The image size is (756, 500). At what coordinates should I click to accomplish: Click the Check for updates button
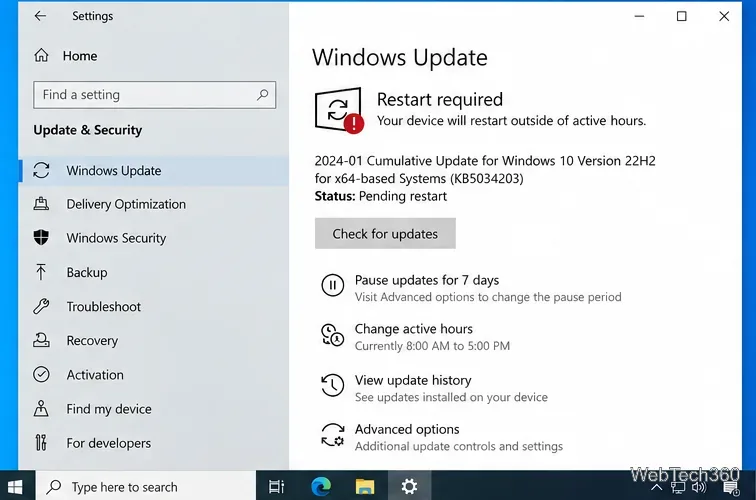385,234
